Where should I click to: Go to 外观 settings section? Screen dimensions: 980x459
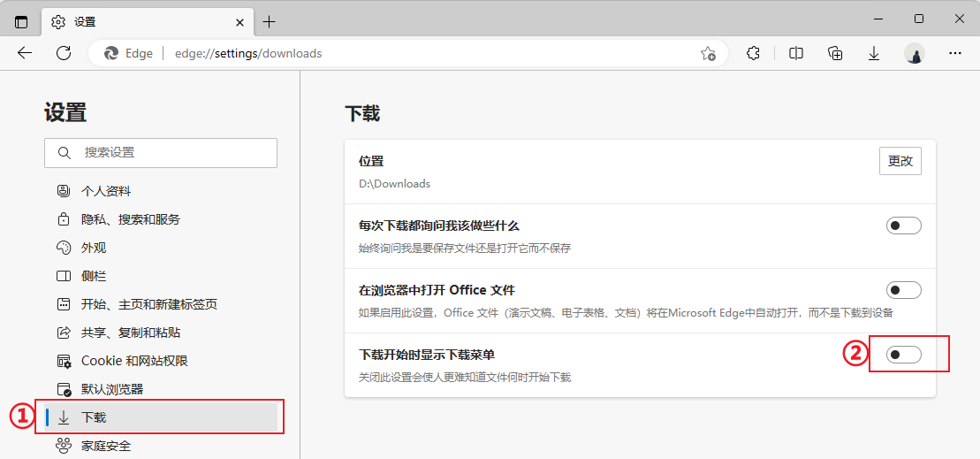tap(94, 248)
